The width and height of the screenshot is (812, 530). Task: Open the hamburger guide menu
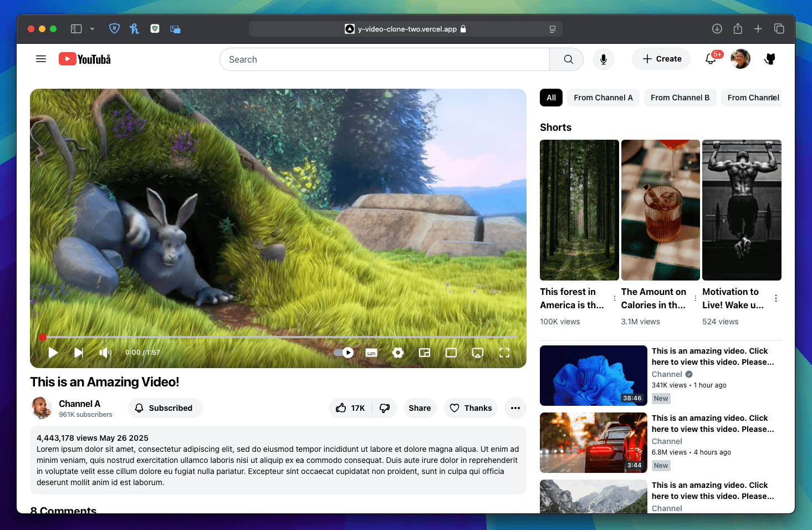tap(41, 59)
